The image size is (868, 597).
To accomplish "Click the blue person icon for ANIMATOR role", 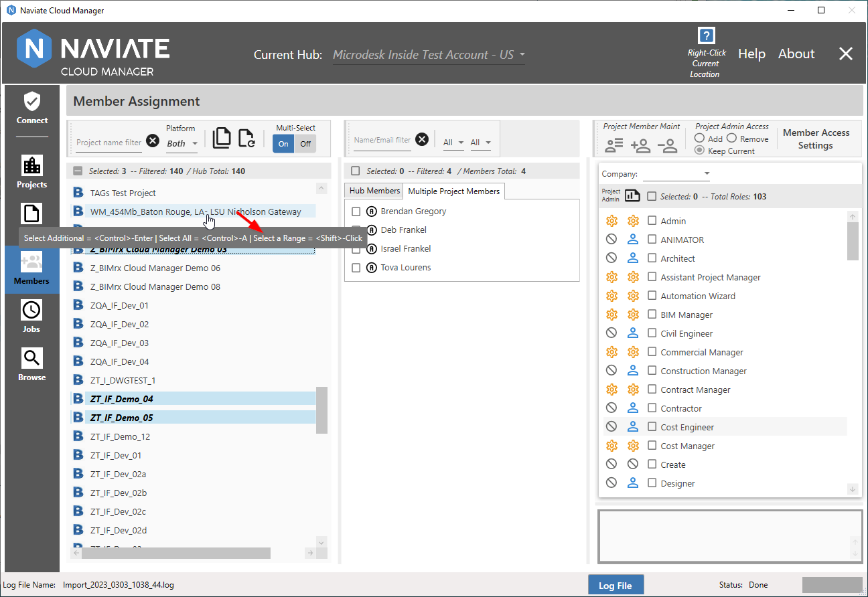I will (633, 240).
